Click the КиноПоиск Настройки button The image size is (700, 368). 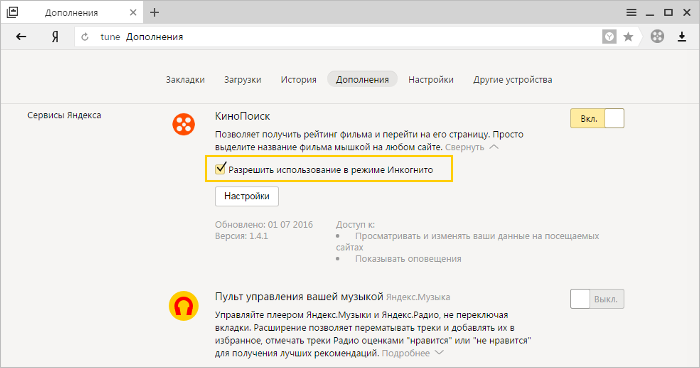coord(247,196)
